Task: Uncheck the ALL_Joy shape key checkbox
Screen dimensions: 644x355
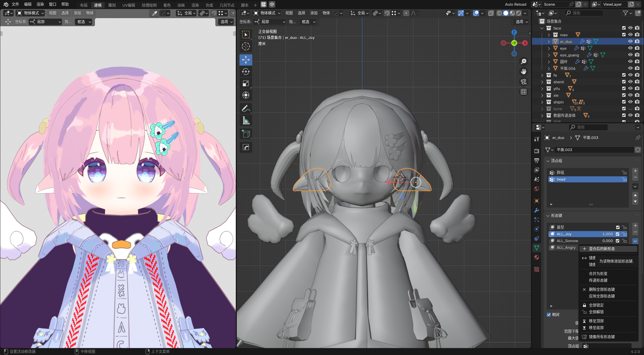Action: click(x=618, y=234)
